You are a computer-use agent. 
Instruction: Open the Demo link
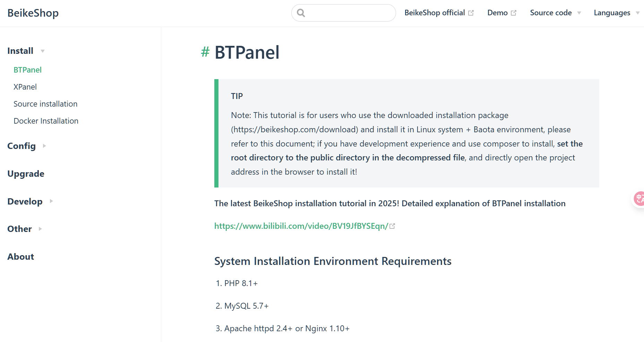[x=497, y=13]
